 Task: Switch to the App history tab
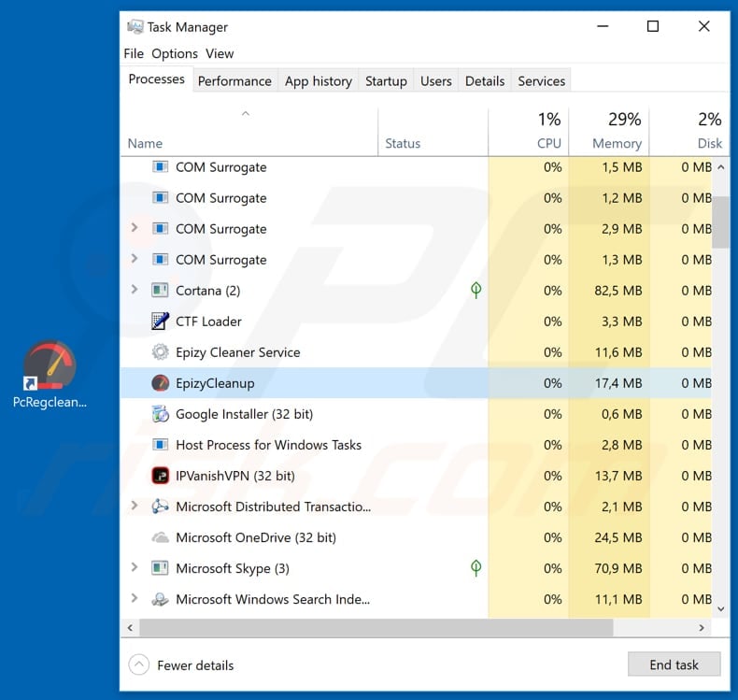tap(319, 81)
